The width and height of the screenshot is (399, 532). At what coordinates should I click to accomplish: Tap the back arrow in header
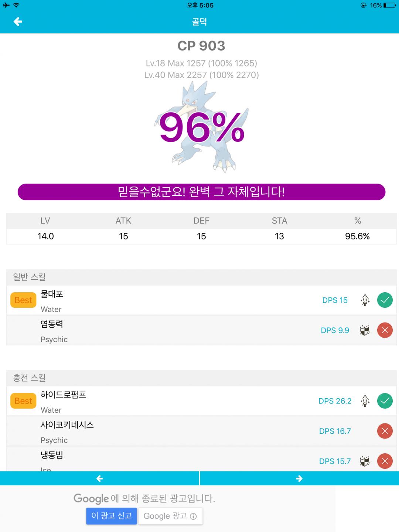click(x=18, y=22)
